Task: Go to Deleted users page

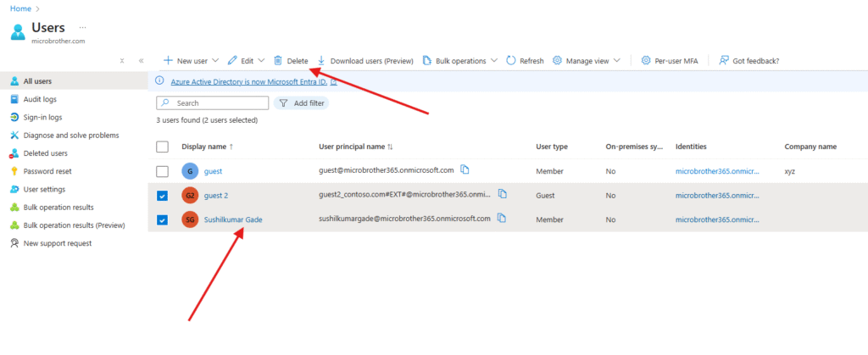Action: [x=45, y=153]
